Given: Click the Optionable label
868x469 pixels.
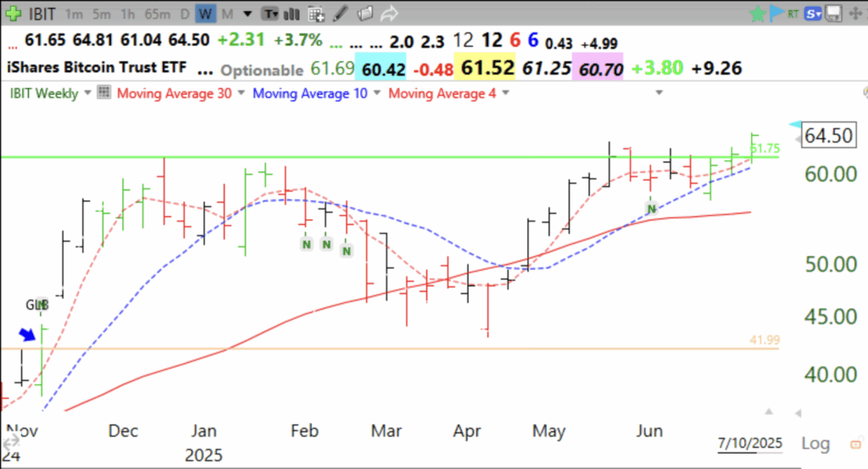Looking at the screenshot, I should (x=262, y=70).
